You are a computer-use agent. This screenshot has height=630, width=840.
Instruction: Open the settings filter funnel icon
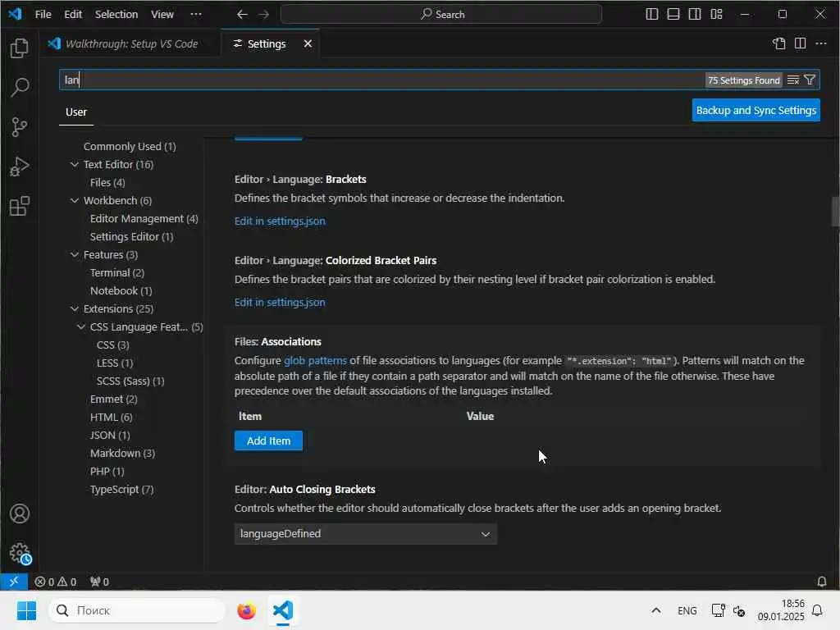click(x=810, y=80)
